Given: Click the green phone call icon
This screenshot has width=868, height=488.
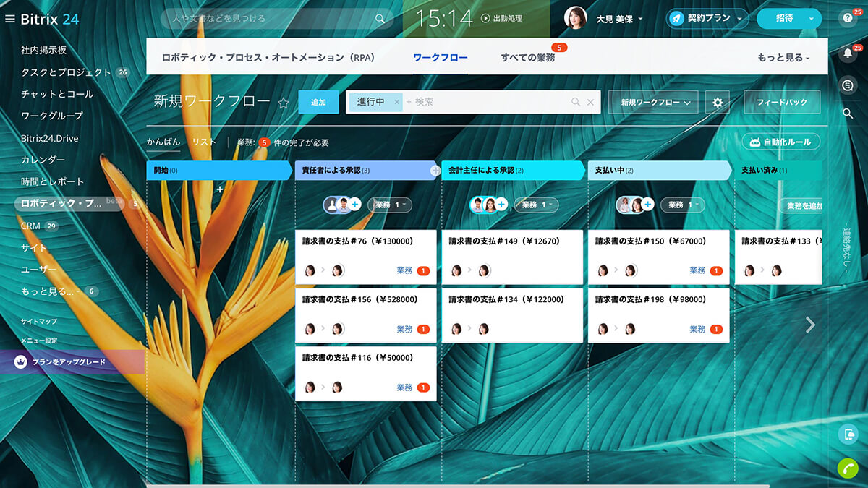Looking at the screenshot, I should click(x=848, y=468).
